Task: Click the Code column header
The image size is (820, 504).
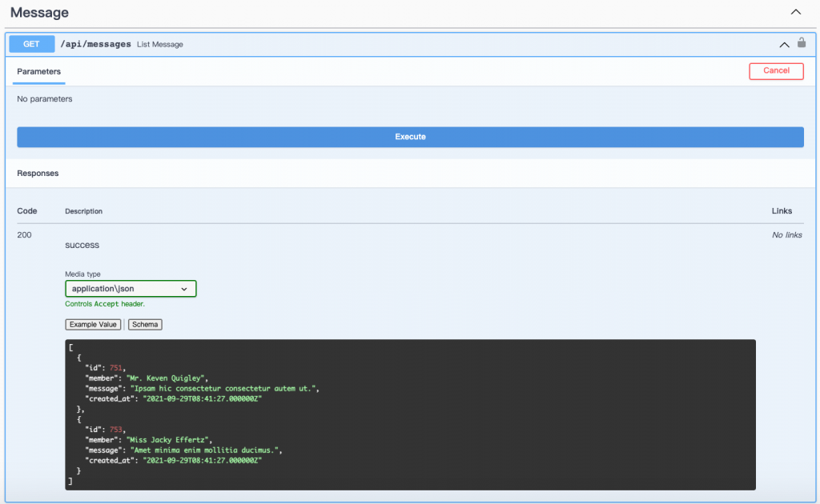Action: click(27, 211)
